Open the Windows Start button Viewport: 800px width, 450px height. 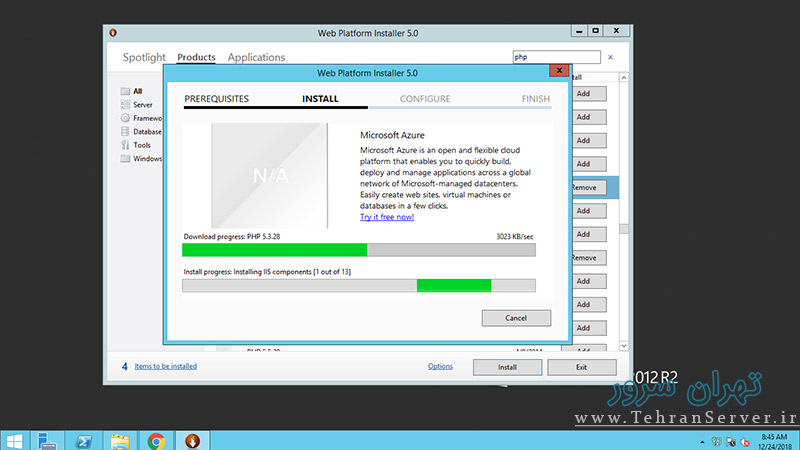click(14, 440)
